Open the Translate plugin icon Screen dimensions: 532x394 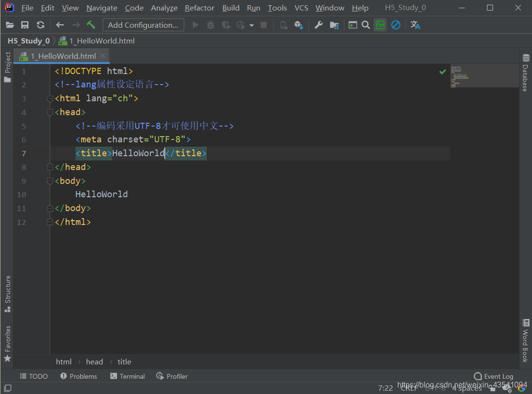[x=415, y=25]
